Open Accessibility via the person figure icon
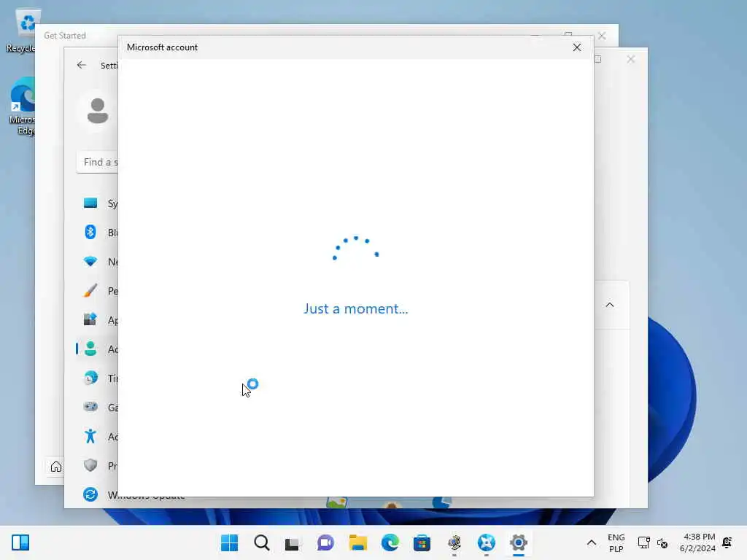747x560 pixels. tap(90, 436)
